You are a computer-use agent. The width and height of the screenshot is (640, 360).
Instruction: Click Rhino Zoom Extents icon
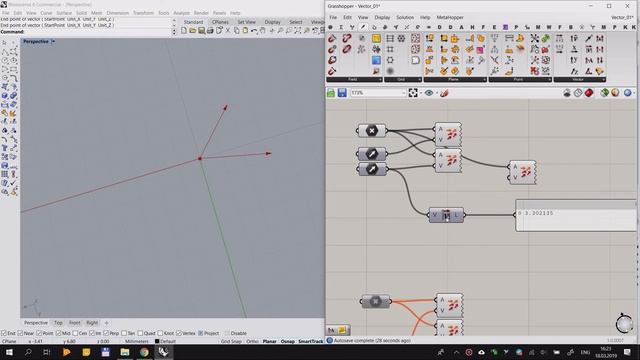pos(298,31)
